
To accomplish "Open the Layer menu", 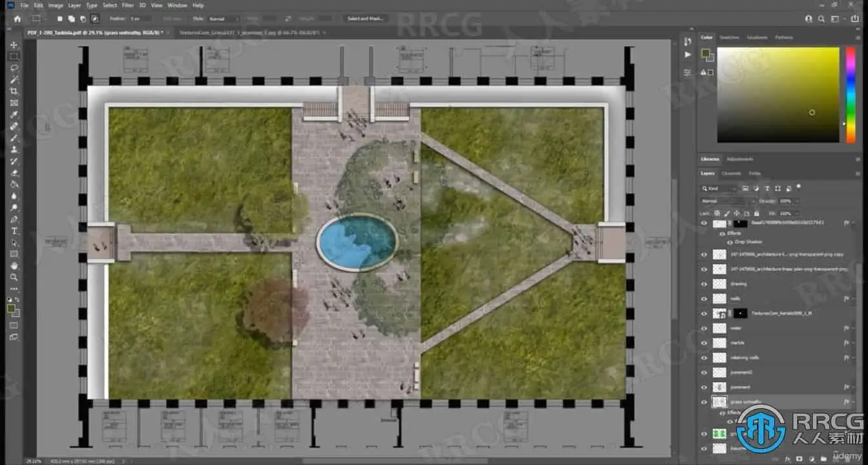I will click(74, 5).
